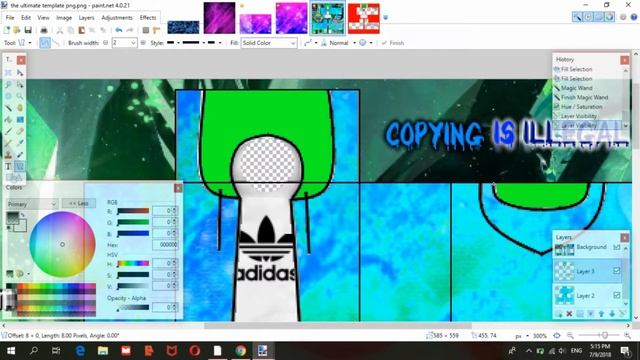Screen dimensions: 640x360
Task: Open the Layers menu
Action: [86, 18]
